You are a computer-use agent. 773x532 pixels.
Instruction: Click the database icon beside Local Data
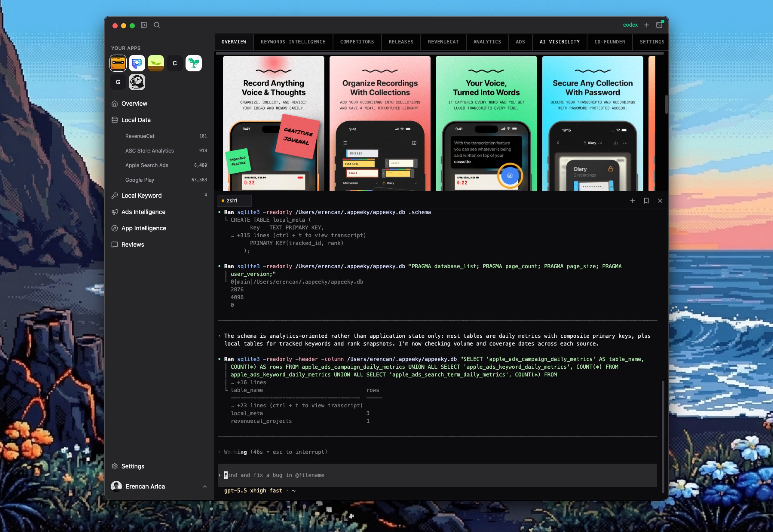(115, 120)
